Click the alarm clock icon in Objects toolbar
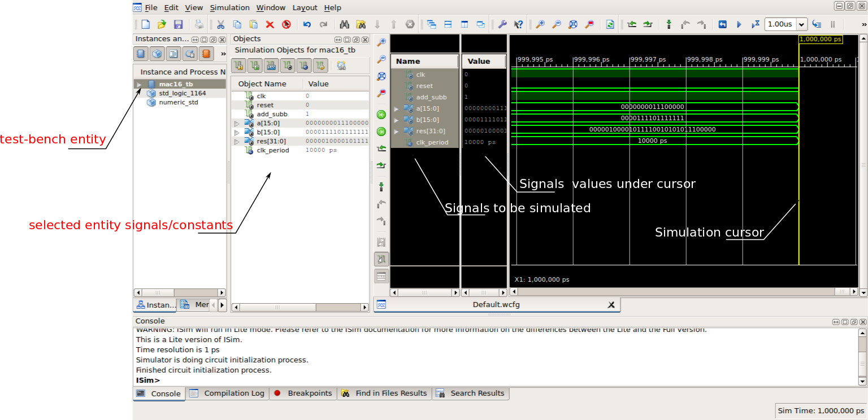 click(341, 66)
